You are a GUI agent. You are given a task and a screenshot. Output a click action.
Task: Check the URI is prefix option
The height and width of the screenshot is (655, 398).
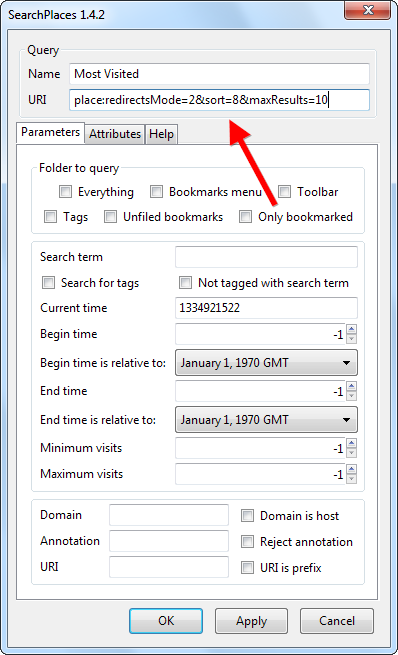[247, 568]
